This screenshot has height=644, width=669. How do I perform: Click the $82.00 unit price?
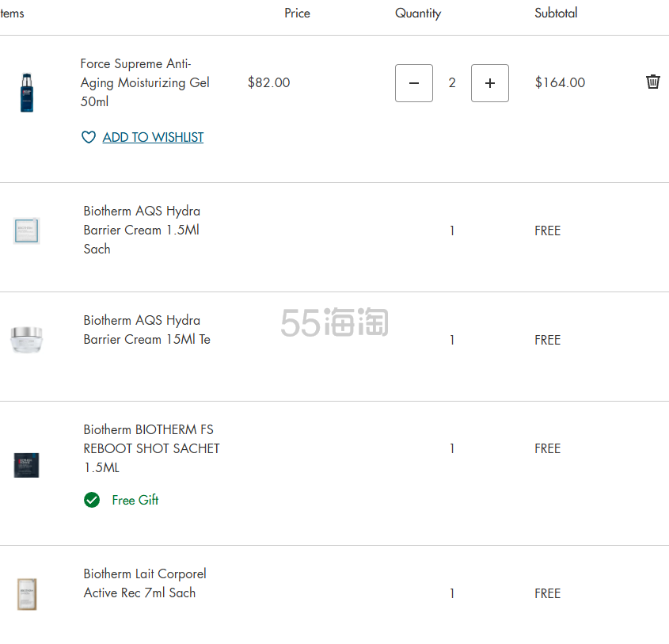(269, 82)
